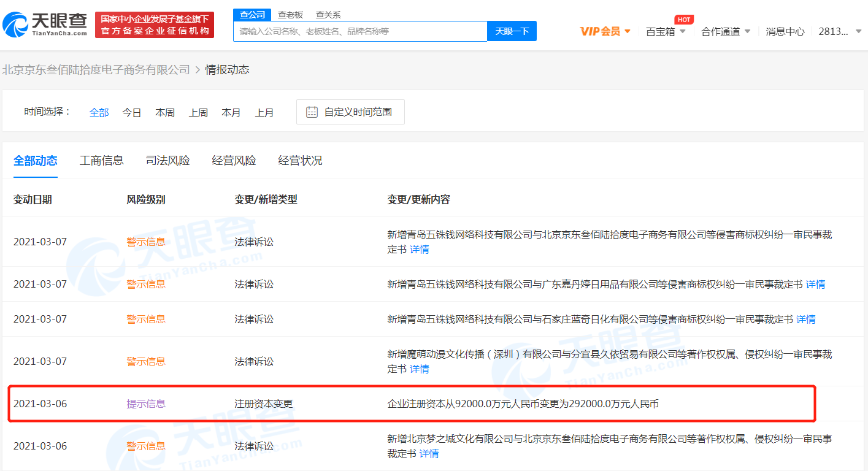Viewport: 868px width, 471px height.
Task: Filter time by 本周
Action: point(165,112)
